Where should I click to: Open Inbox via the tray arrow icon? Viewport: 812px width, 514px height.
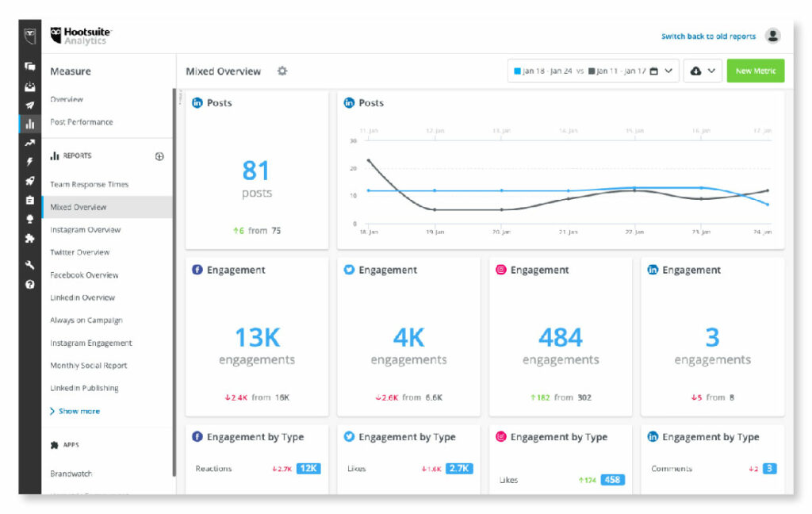point(30,86)
